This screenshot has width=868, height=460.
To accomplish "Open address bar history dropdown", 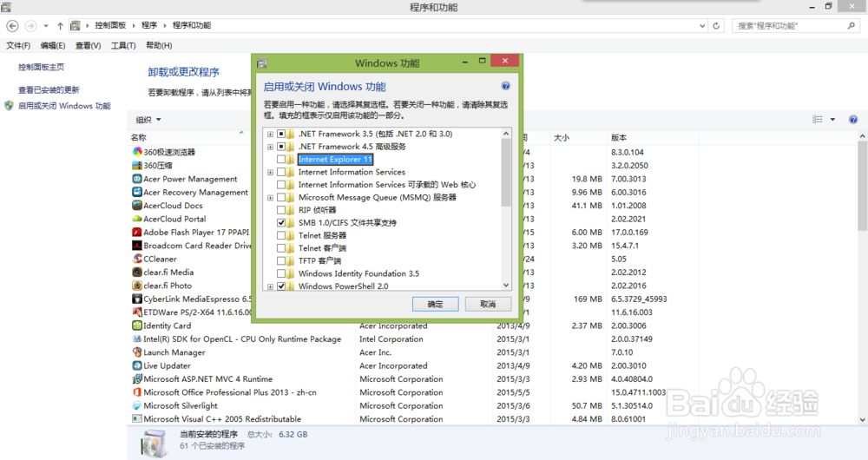I will (x=702, y=25).
